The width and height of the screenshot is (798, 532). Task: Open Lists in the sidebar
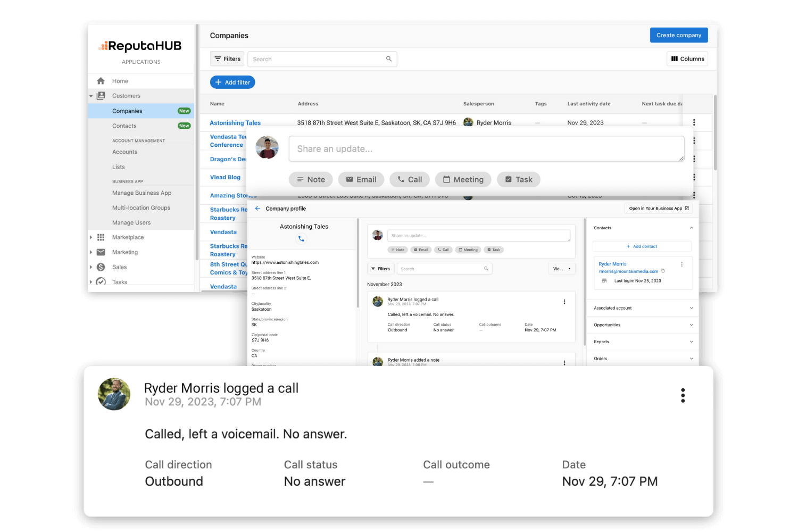(118, 167)
